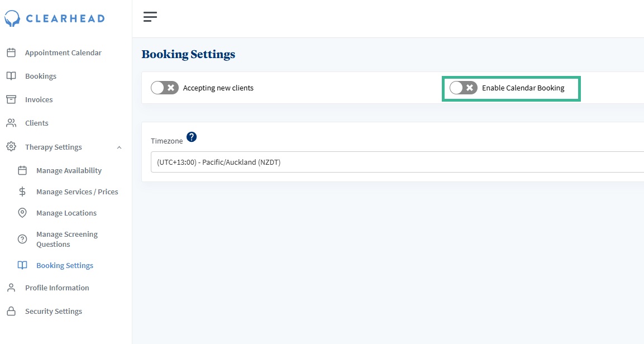This screenshot has width=644, height=344.
Task: Collapse the Therapy Settings chevron
Action: [119, 147]
